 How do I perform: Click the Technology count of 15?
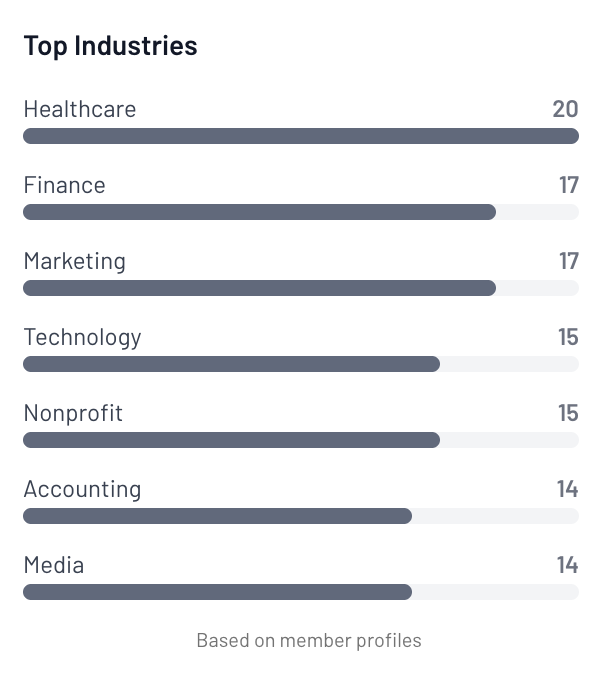point(568,337)
